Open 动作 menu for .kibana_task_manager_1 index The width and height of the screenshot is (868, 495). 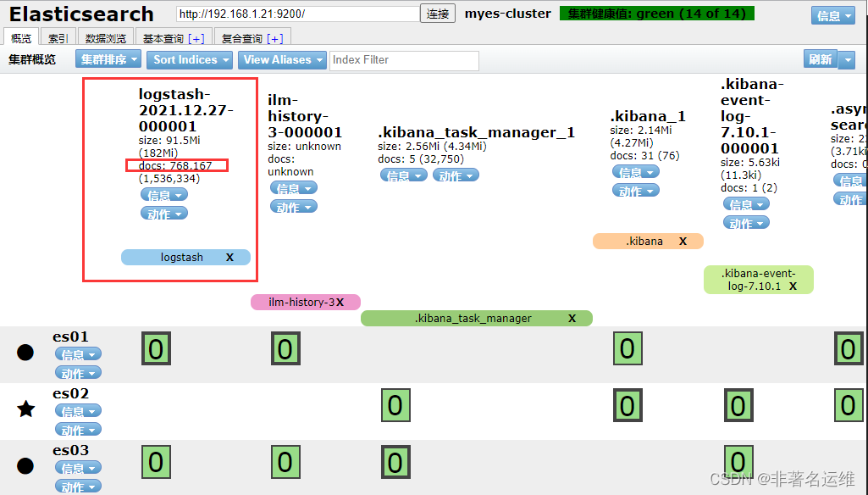click(x=456, y=175)
